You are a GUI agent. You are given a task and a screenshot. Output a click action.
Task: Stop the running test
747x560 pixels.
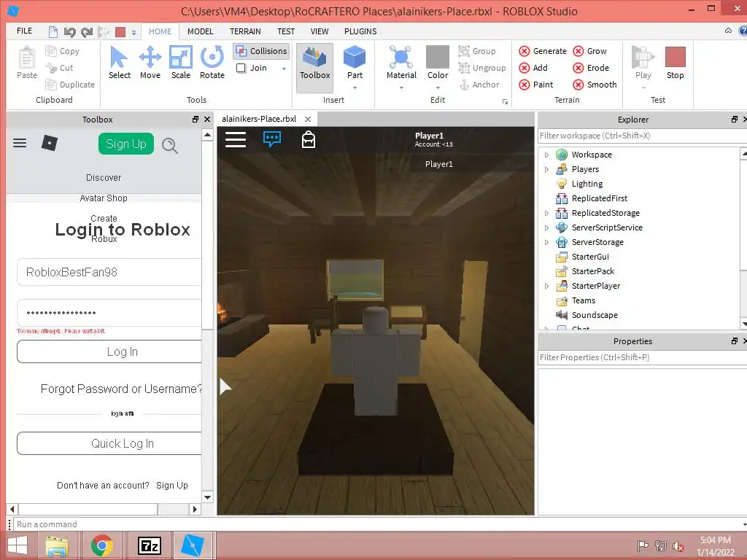tap(675, 63)
